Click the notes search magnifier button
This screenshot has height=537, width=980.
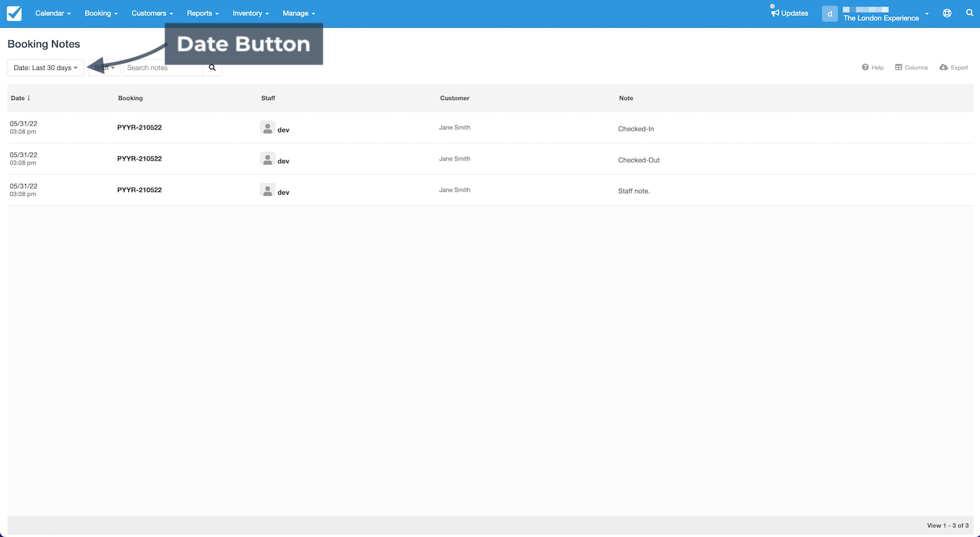point(212,68)
